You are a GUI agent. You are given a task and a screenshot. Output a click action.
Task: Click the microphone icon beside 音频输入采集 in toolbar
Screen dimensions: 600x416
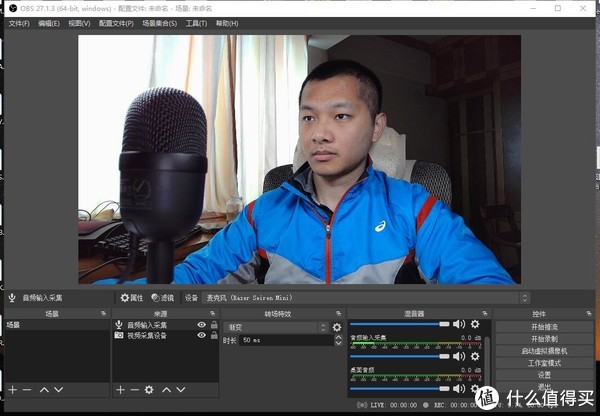(12, 298)
